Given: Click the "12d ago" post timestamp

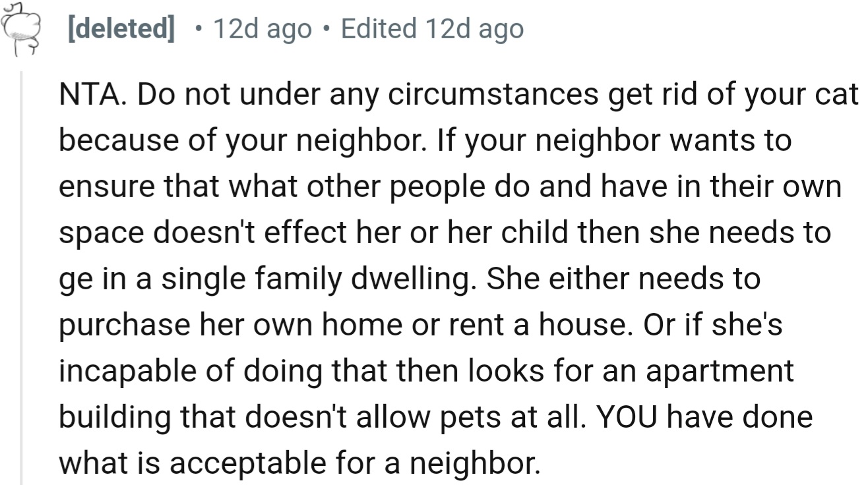Looking at the screenshot, I should 263,29.
